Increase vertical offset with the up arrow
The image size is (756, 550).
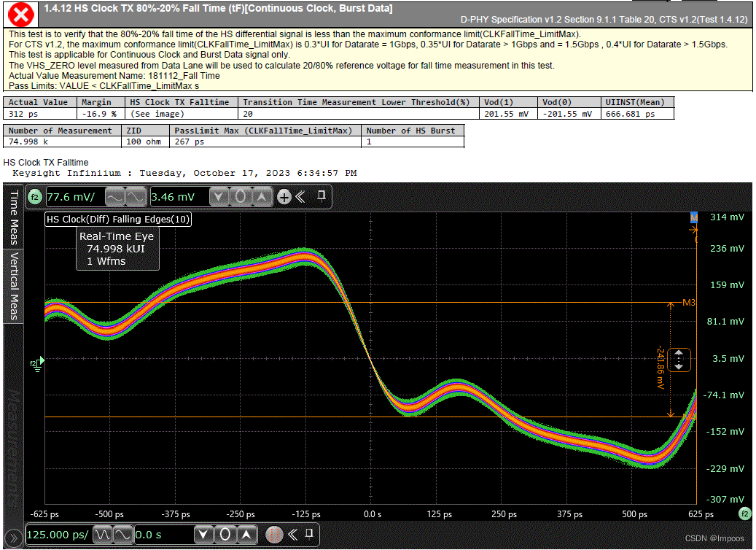coord(262,197)
